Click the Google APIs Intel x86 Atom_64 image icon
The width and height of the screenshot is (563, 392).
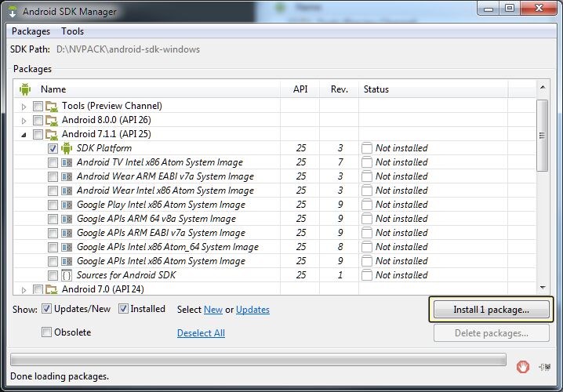pyautogui.click(x=67, y=247)
